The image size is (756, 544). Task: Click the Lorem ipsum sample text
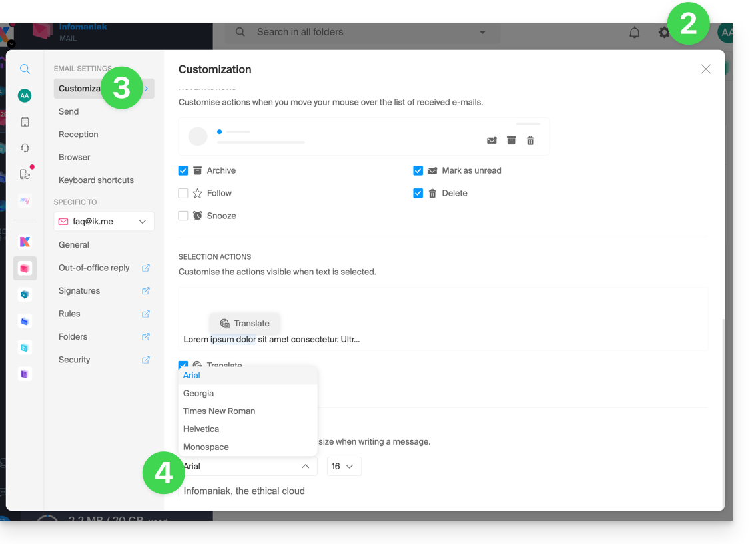point(272,339)
